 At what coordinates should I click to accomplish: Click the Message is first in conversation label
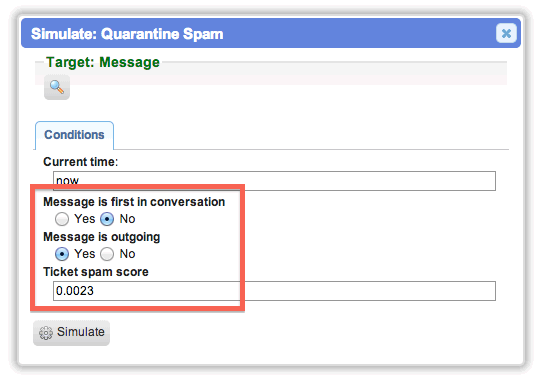point(134,201)
